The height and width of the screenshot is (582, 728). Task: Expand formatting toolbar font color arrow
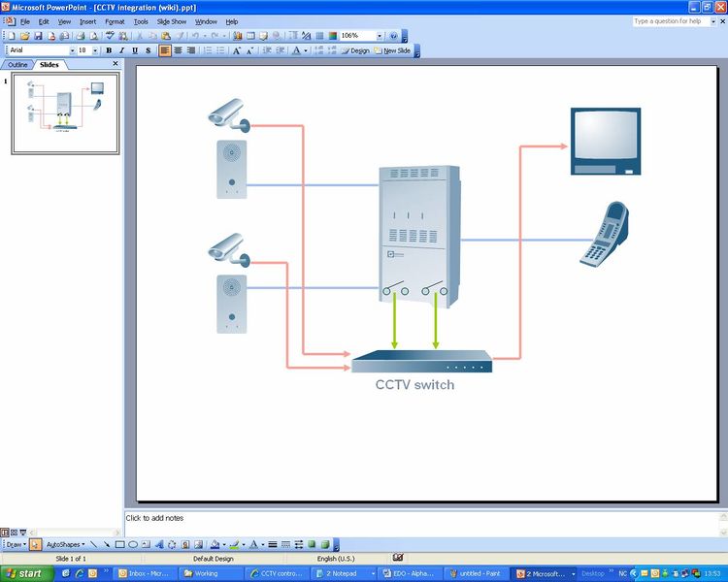306,50
